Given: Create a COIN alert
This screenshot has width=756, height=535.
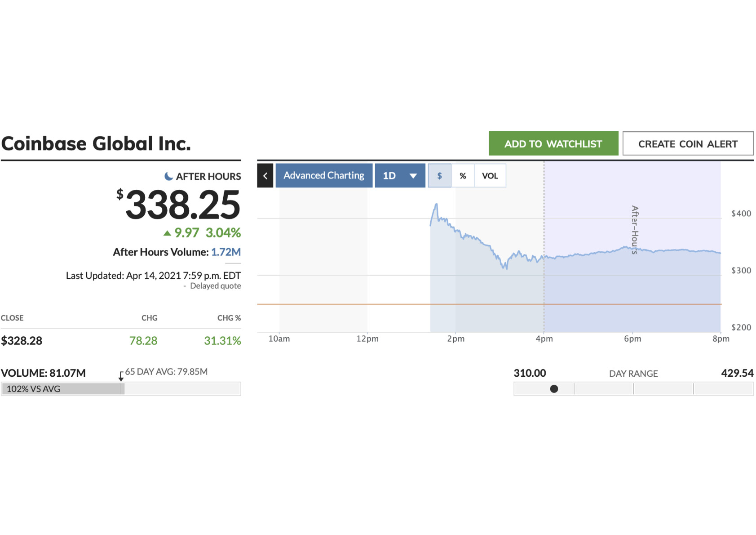Looking at the screenshot, I should [688, 144].
